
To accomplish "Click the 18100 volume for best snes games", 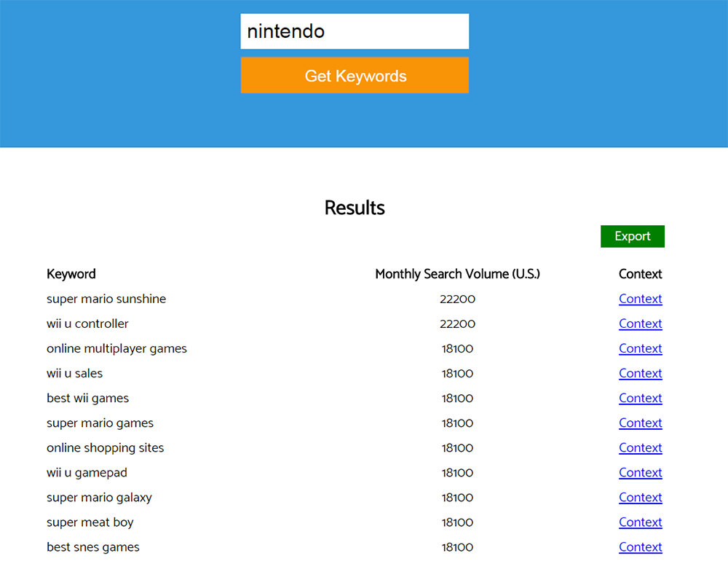I will click(x=457, y=547).
